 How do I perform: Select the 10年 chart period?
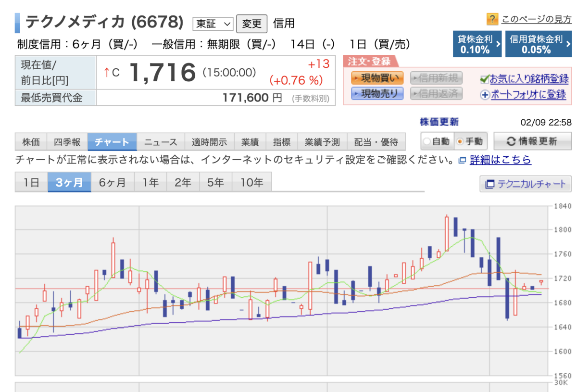coord(251,182)
